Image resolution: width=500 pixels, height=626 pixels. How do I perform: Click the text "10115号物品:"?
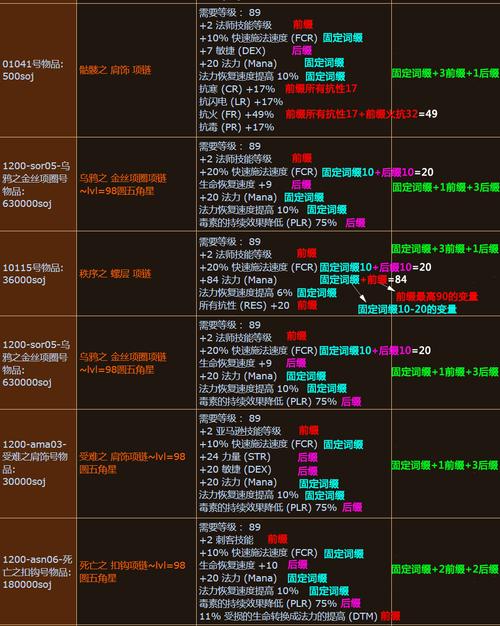32,267
